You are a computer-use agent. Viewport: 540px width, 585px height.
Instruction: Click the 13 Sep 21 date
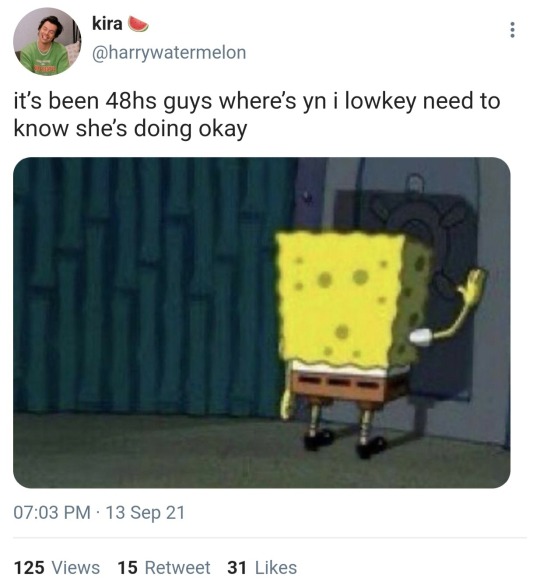[146, 512]
